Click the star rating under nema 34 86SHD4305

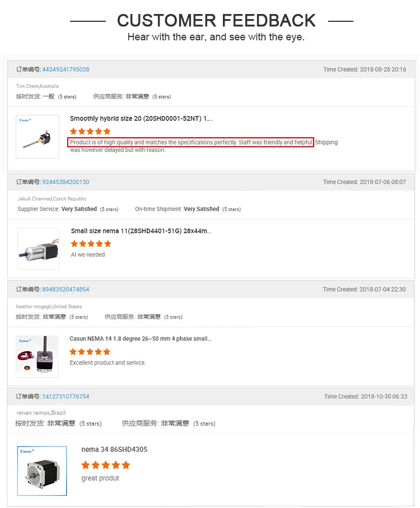106,465
